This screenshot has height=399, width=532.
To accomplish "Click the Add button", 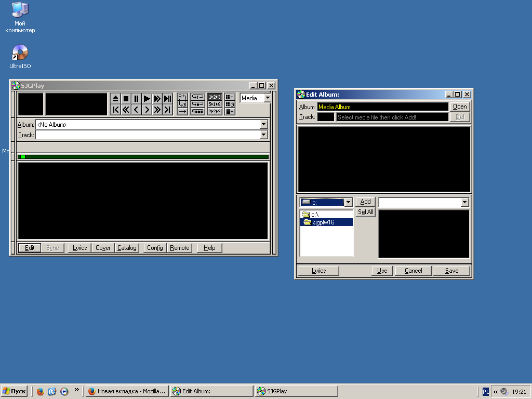I will click(x=365, y=202).
